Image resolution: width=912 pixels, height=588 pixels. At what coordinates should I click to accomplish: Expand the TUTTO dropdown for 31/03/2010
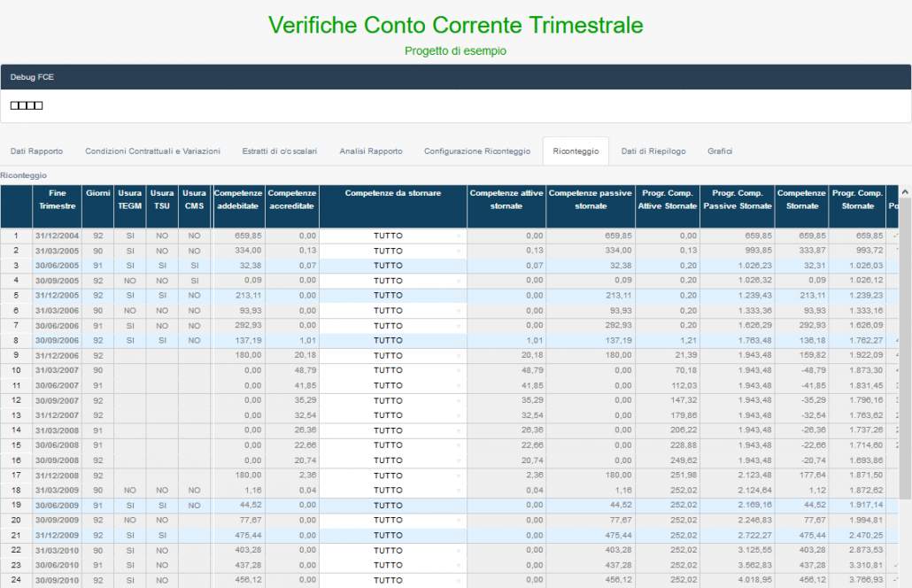pyautogui.click(x=393, y=550)
